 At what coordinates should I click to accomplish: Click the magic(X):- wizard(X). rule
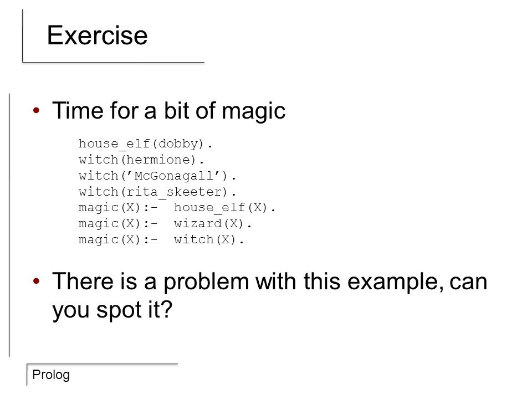click(165, 224)
